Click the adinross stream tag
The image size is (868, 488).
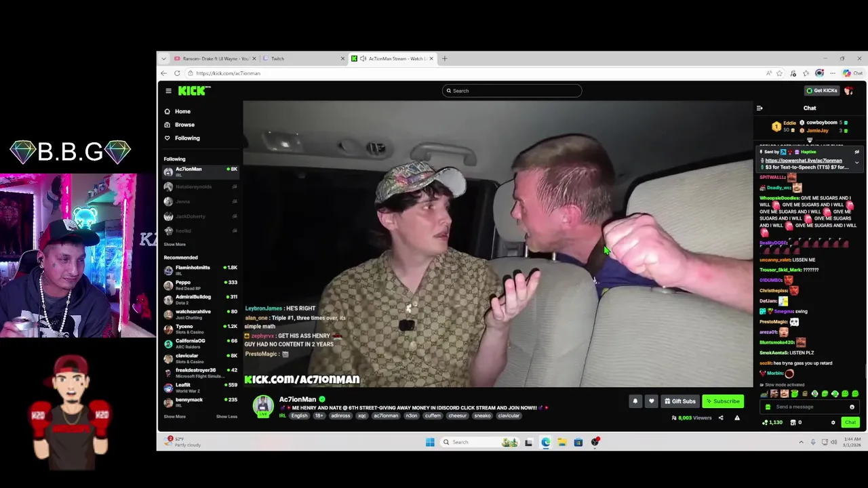[x=340, y=416]
